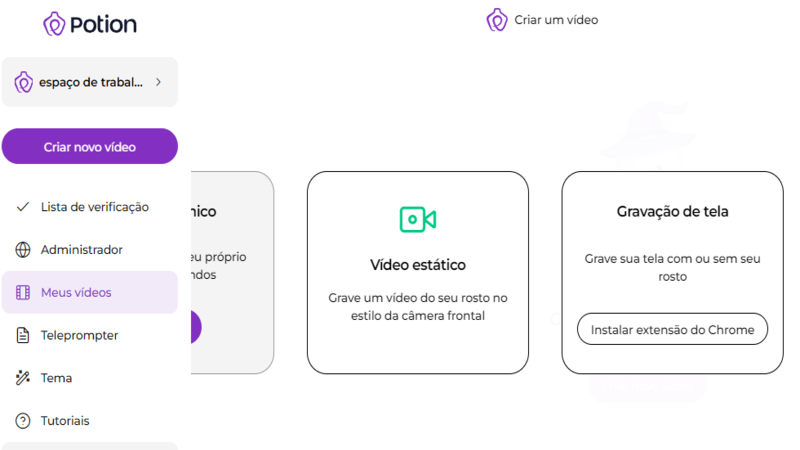Select the Gravação de tela card heading
This screenshot has width=800, height=450.
click(672, 212)
